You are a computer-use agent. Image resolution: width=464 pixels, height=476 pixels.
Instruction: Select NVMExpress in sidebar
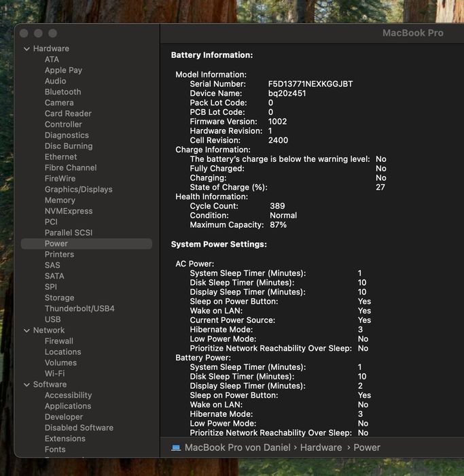(x=69, y=211)
